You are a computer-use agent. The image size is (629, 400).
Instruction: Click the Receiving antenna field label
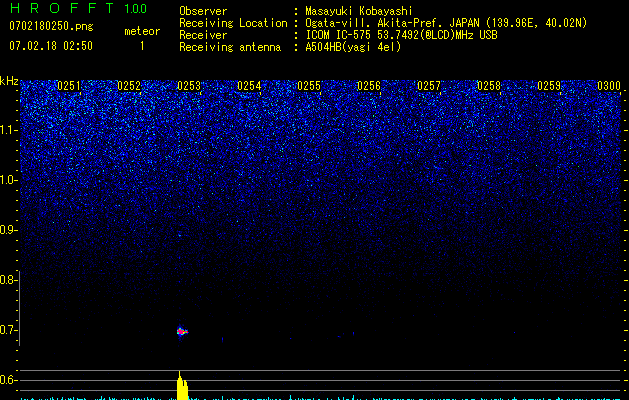[230, 47]
